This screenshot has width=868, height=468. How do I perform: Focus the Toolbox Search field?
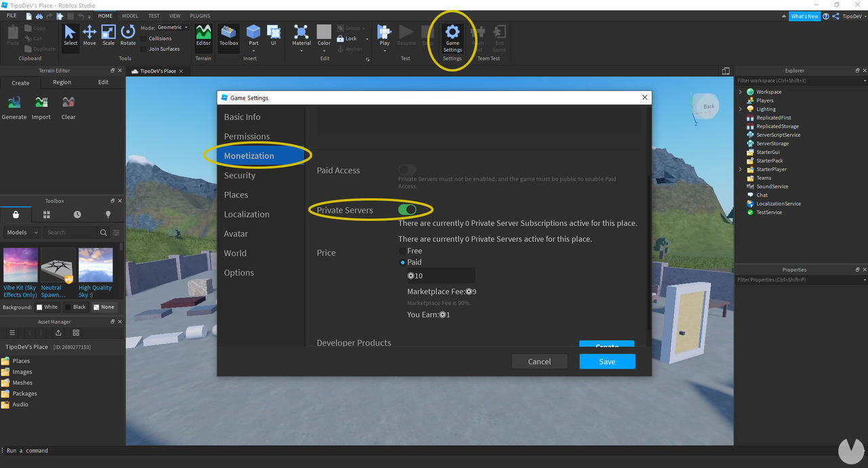pyautogui.click(x=71, y=233)
